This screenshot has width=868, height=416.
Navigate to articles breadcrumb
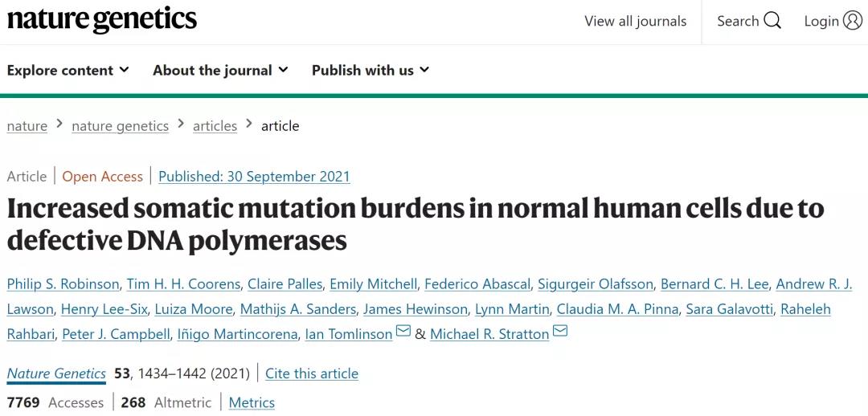click(215, 126)
